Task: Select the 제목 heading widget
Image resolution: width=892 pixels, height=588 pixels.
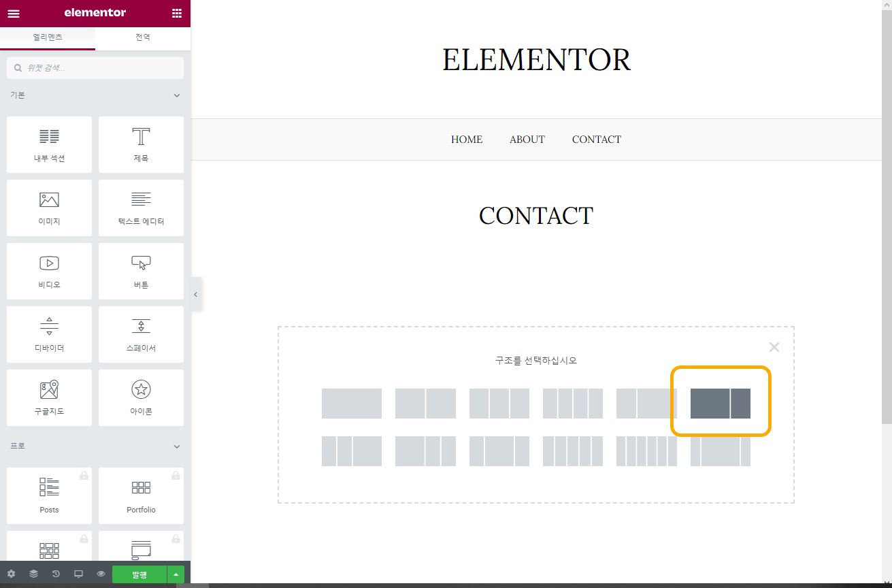Action: [x=141, y=144]
